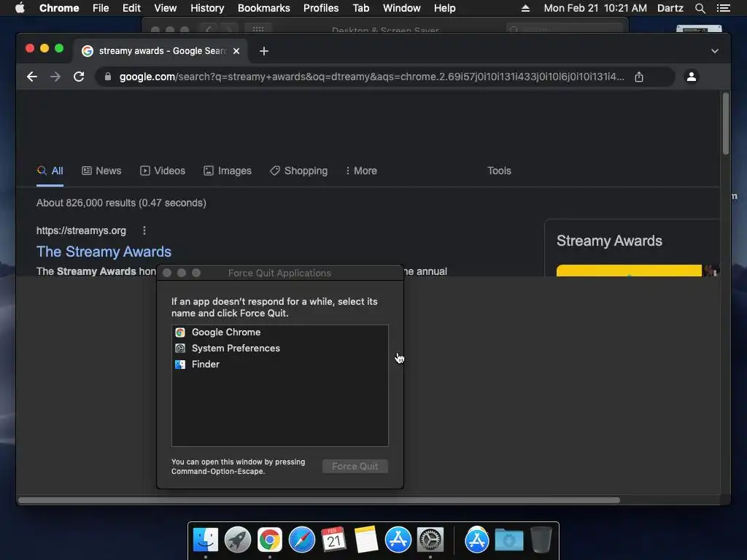
Task: Click the show-all grid icon in System Preferences window
Action: pos(258,29)
